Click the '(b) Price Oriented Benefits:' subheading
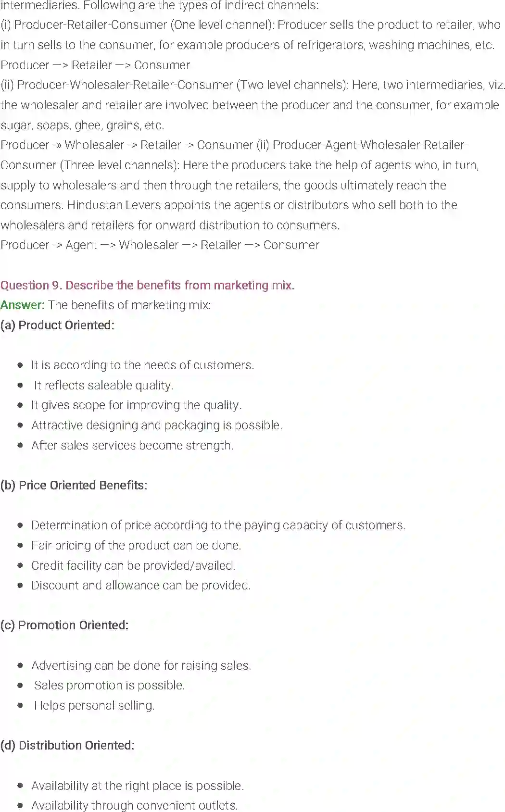The image size is (505, 812). [74, 486]
